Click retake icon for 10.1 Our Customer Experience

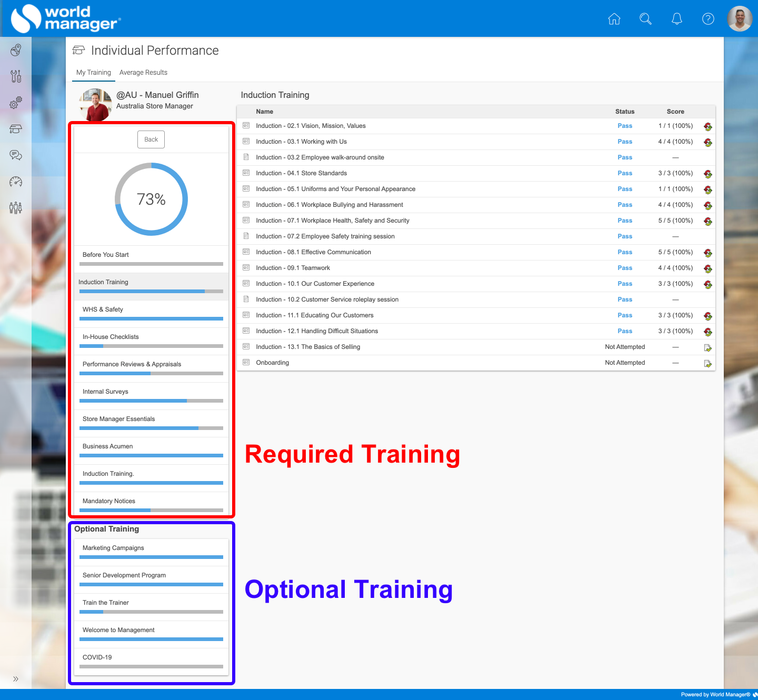coord(707,284)
